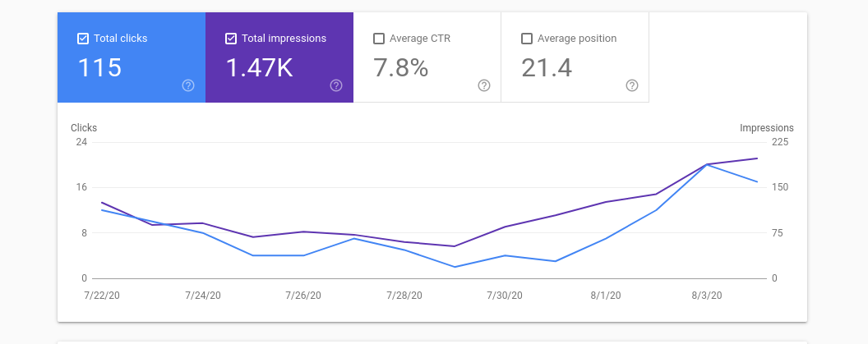Open help icon on Total clicks card
Viewport: 868px width, 344px height.
tap(188, 85)
